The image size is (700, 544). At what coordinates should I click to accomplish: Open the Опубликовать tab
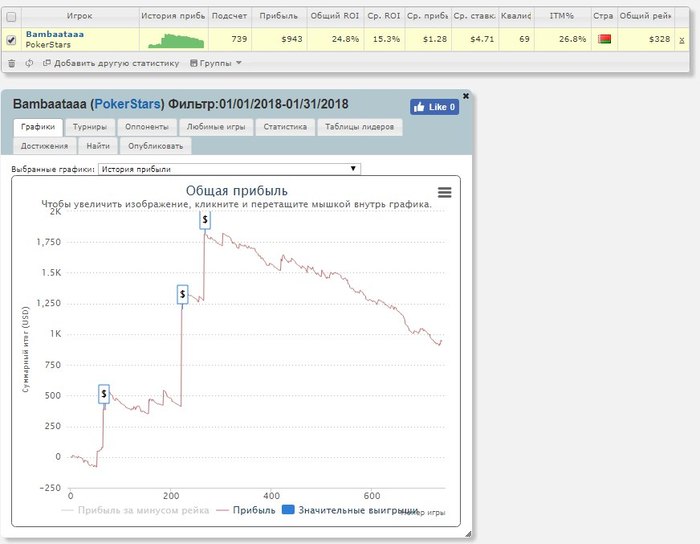[x=155, y=146]
